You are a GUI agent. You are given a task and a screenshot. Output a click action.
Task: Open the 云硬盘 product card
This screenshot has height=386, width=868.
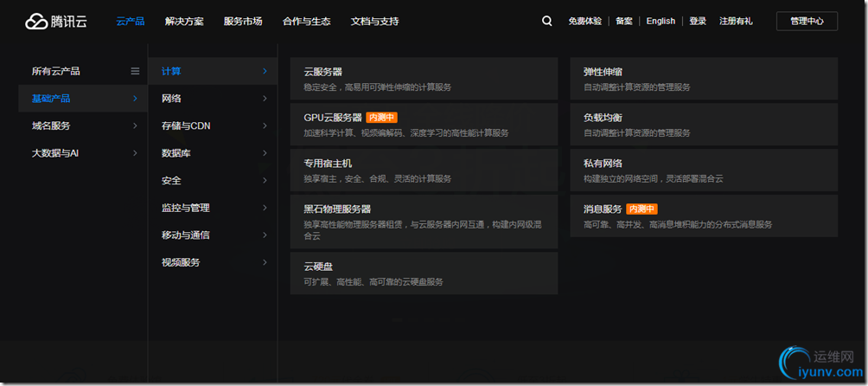424,273
